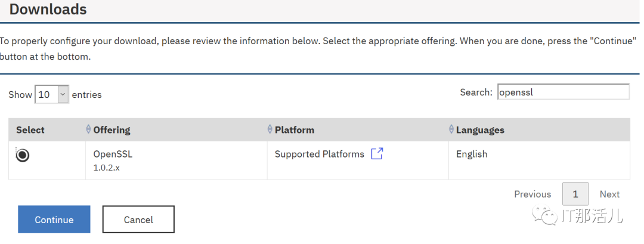Open the external link icon after Supported Platforms
The width and height of the screenshot is (644, 244).
tap(377, 154)
